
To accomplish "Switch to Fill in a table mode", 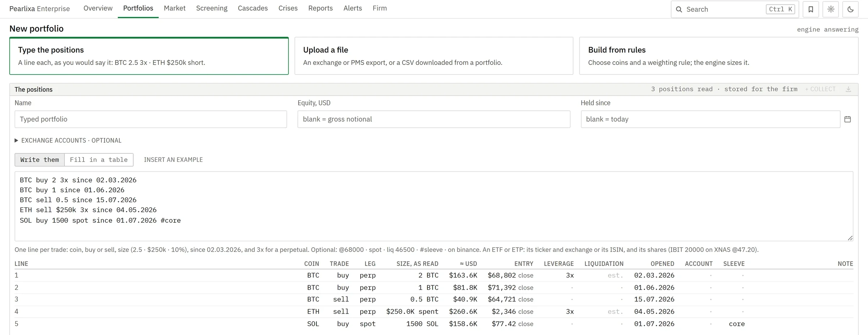I will (99, 160).
